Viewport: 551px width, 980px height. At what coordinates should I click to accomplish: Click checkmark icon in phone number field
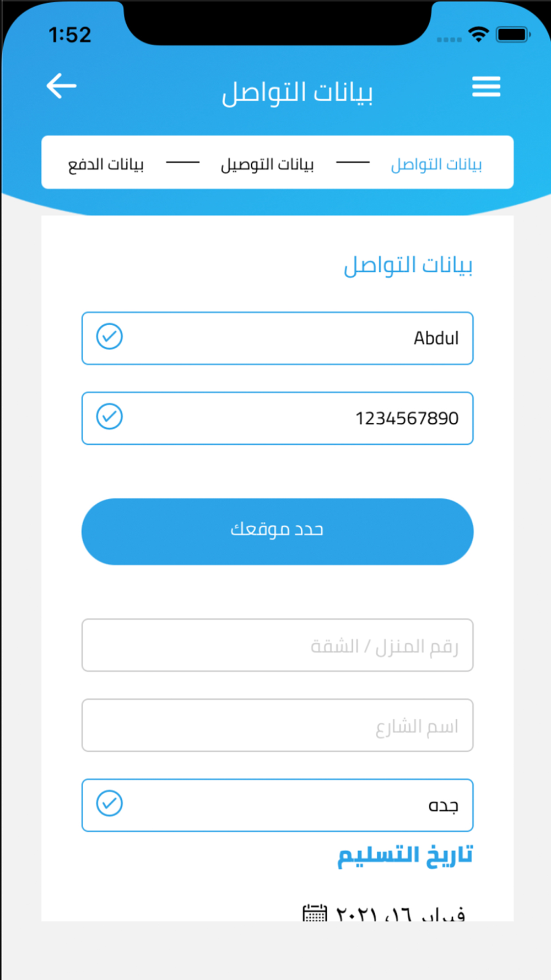[109, 416]
